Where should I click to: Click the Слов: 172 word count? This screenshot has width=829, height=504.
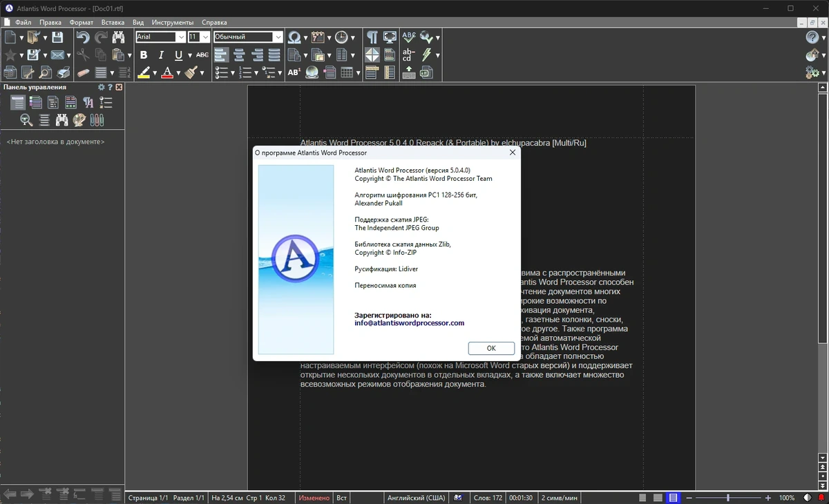(488, 497)
